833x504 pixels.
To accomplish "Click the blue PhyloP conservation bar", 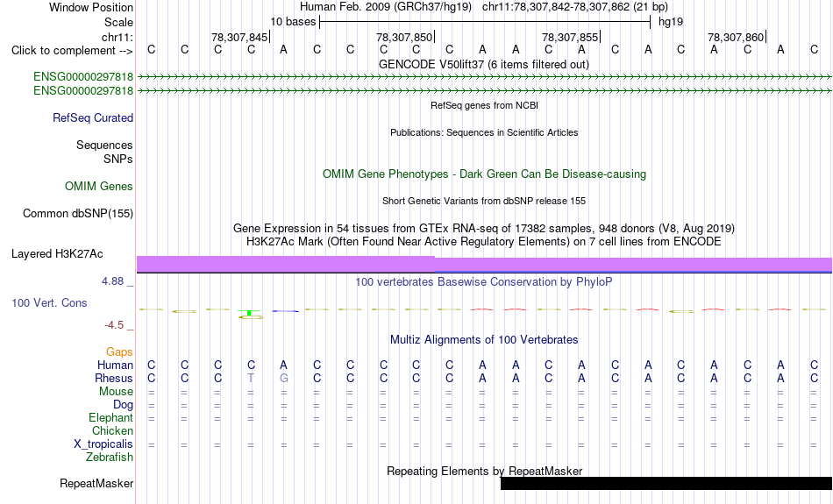I will pos(285,310).
